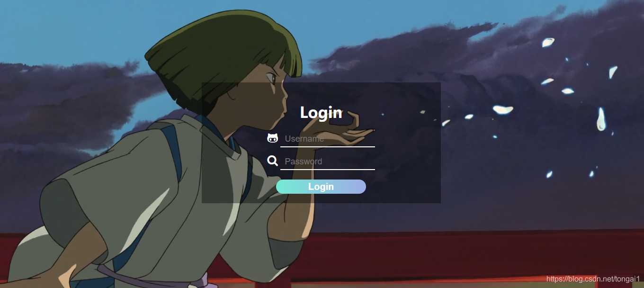The height and width of the screenshot is (288, 644).
Task: Focus the Username input field
Action: (328, 139)
